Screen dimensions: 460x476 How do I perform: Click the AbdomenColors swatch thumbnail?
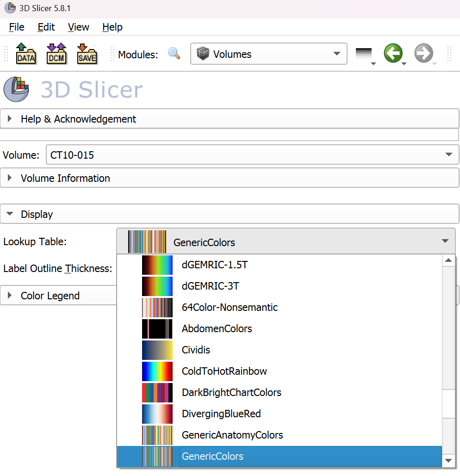coord(157,328)
